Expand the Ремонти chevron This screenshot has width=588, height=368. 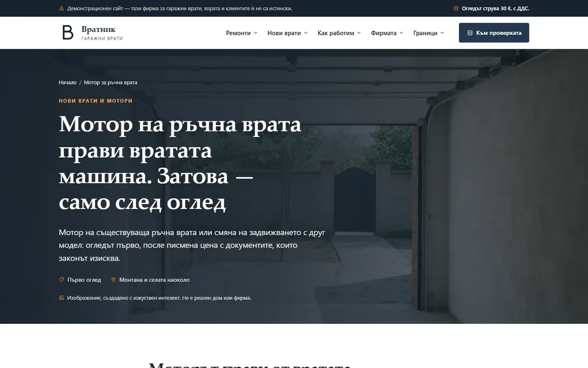pyautogui.click(x=255, y=33)
